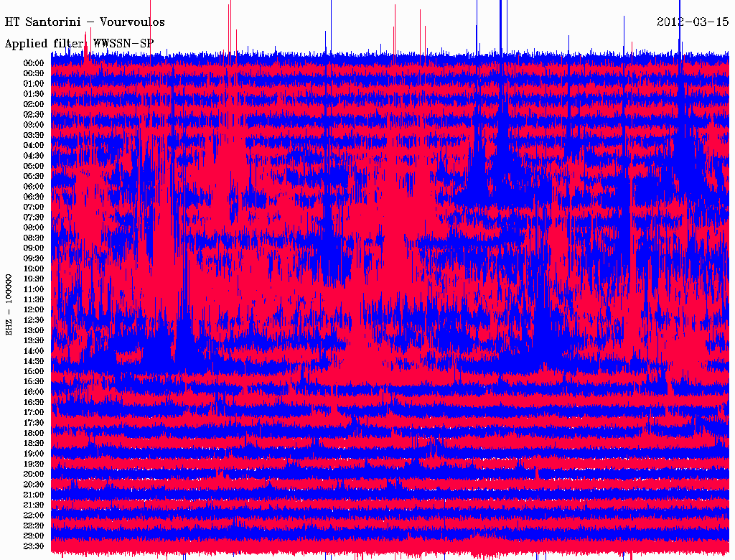The width and height of the screenshot is (735, 560).
Task: Select the '20:30' time label
Action: [x=34, y=484]
